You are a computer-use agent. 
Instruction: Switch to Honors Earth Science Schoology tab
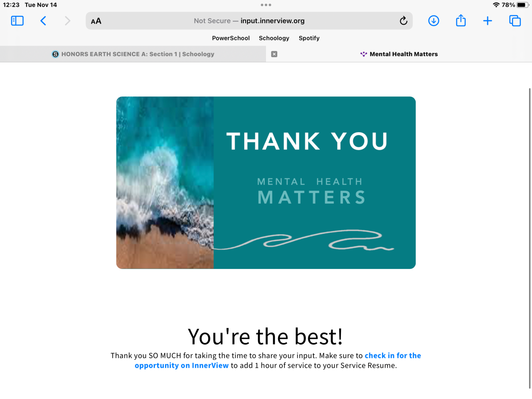point(133,54)
